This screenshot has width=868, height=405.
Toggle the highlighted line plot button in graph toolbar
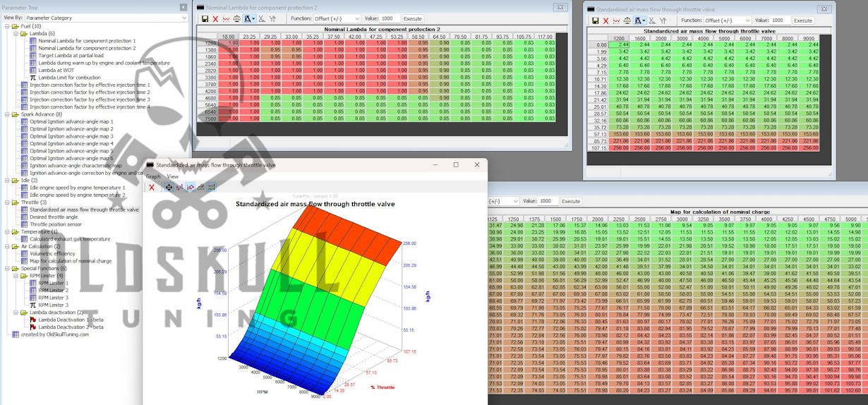[191, 187]
